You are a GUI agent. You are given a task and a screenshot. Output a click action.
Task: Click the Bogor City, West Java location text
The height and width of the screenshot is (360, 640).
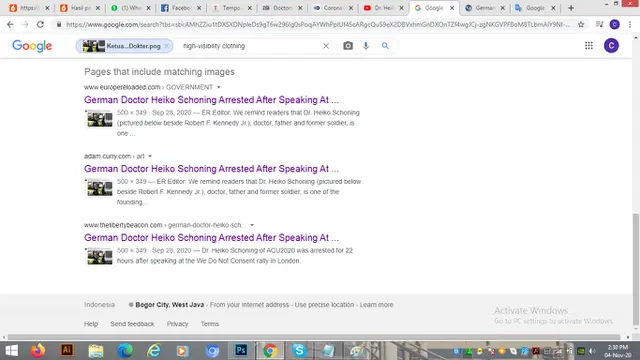coord(169,304)
